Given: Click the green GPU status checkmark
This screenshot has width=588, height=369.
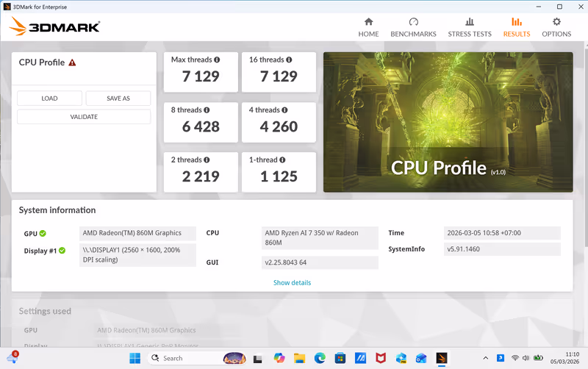Looking at the screenshot, I should point(43,234).
